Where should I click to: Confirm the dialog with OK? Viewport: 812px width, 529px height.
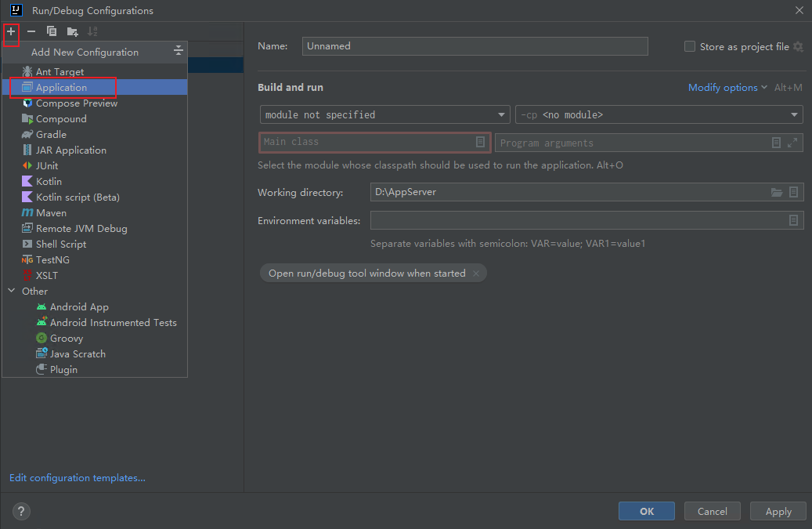646,512
